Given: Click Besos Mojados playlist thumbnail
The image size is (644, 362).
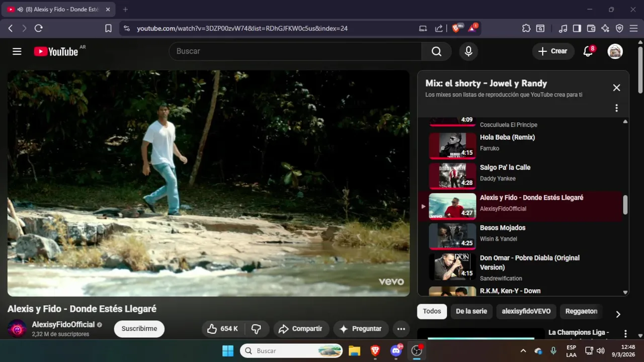Looking at the screenshot, I should point(452,236).
